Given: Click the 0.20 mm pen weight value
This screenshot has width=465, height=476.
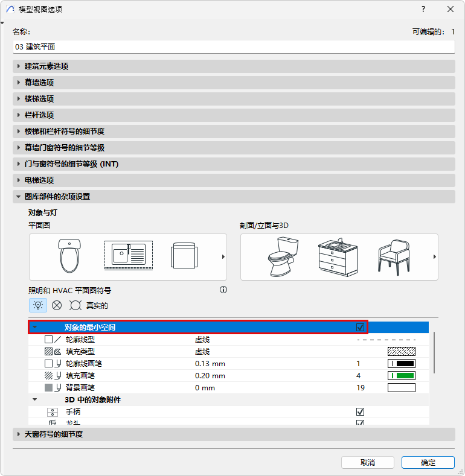Looking at the screenshot, I should point(210,376).
